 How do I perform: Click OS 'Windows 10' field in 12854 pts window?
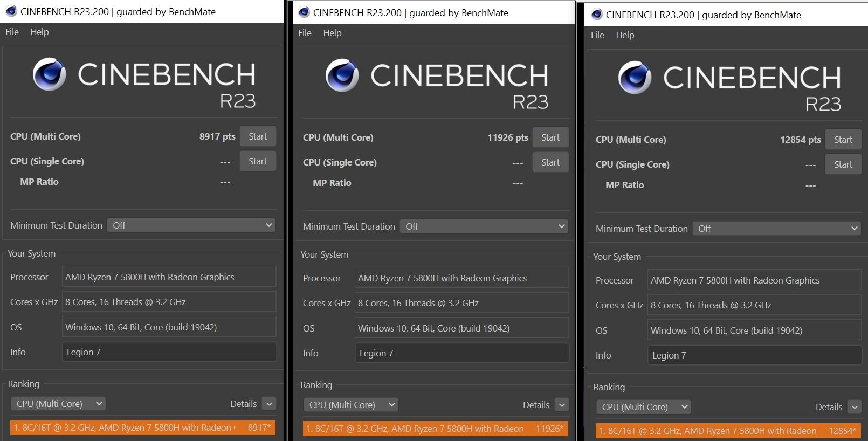tap(755, 330)
